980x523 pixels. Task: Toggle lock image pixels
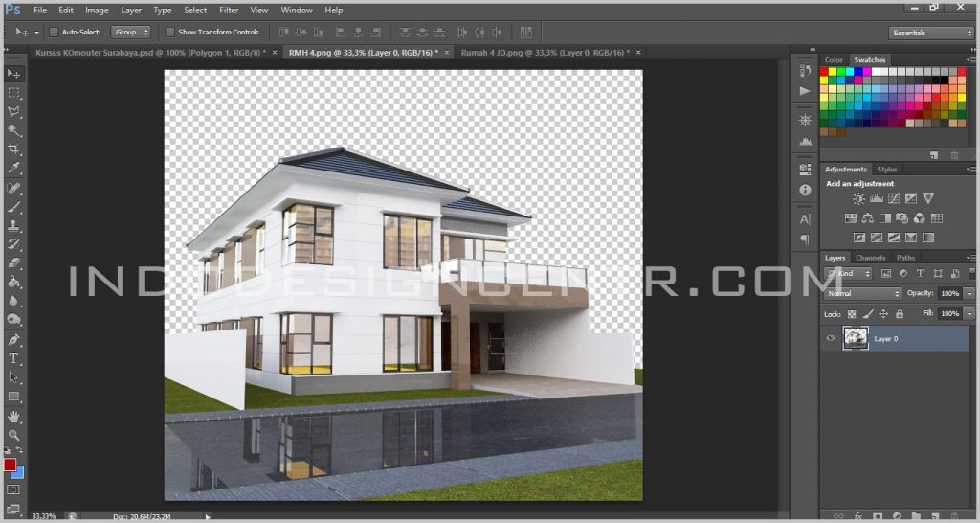[867, 314]
